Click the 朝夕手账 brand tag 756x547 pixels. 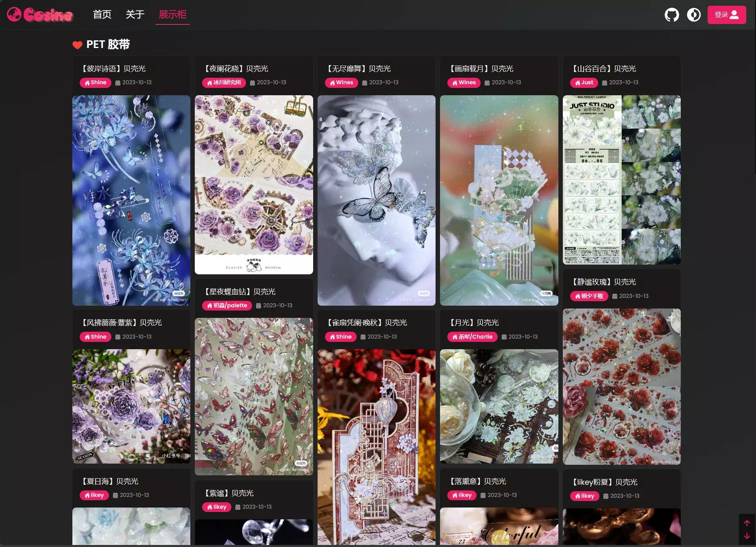(x=589, y=296)
